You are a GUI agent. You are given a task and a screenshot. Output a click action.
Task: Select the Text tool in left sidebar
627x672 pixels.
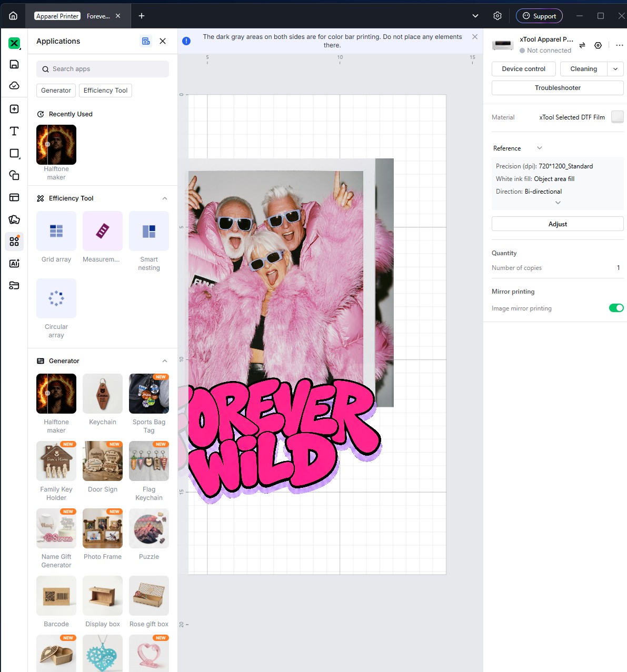coord(14,131)
